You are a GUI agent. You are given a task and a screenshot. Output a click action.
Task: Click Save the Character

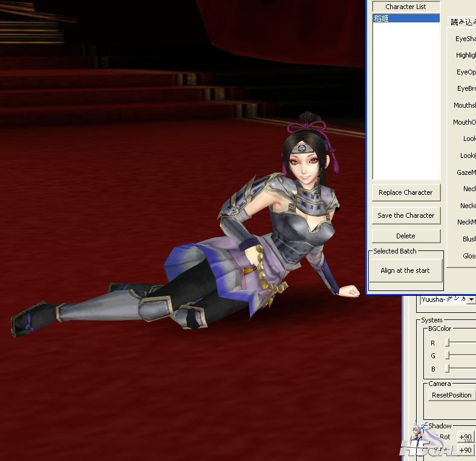pyautogui.click(x=406, y=215)
